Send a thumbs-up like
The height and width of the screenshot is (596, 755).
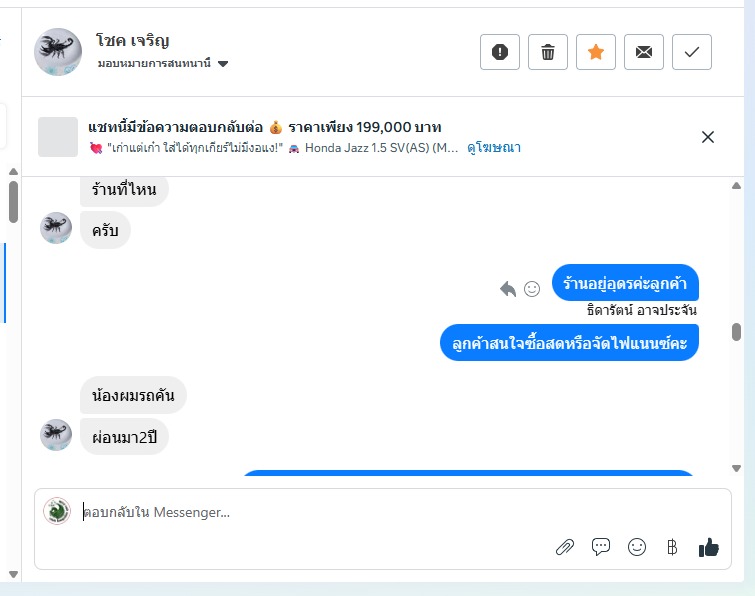[709, 547]
